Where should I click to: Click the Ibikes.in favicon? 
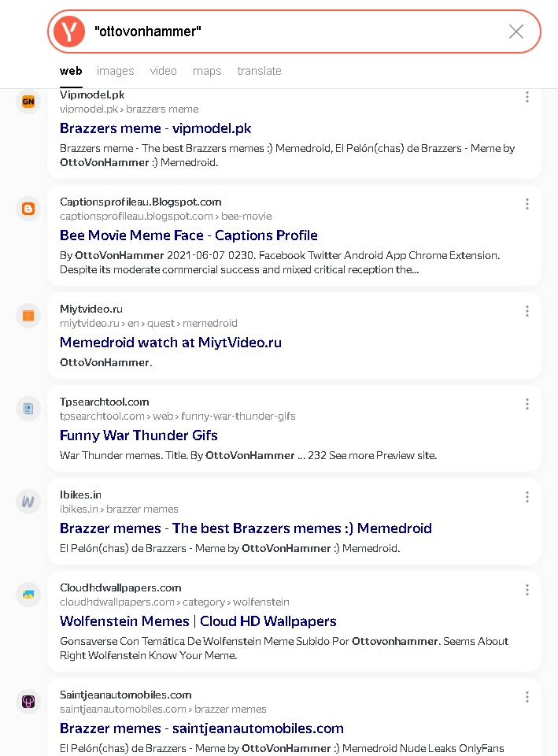(x=28, y=502)
